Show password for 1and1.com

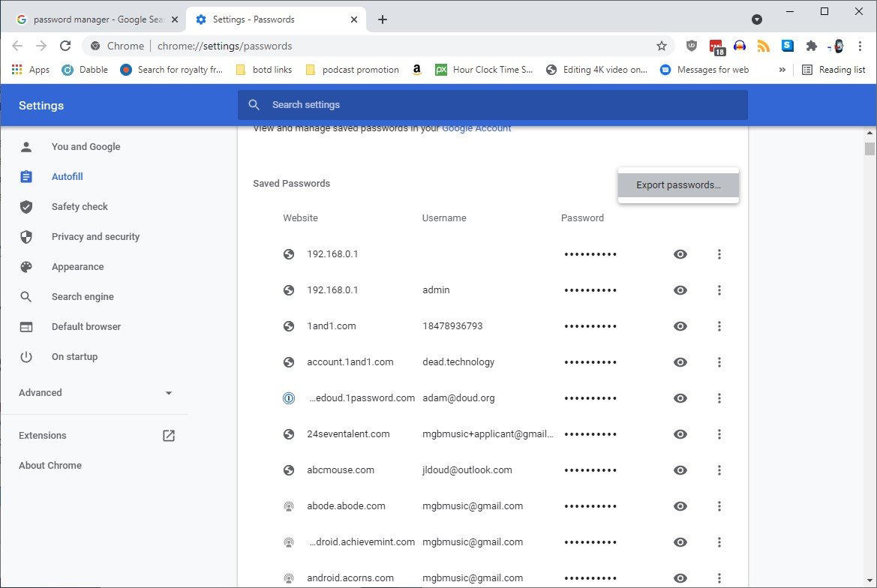[680, 326]
